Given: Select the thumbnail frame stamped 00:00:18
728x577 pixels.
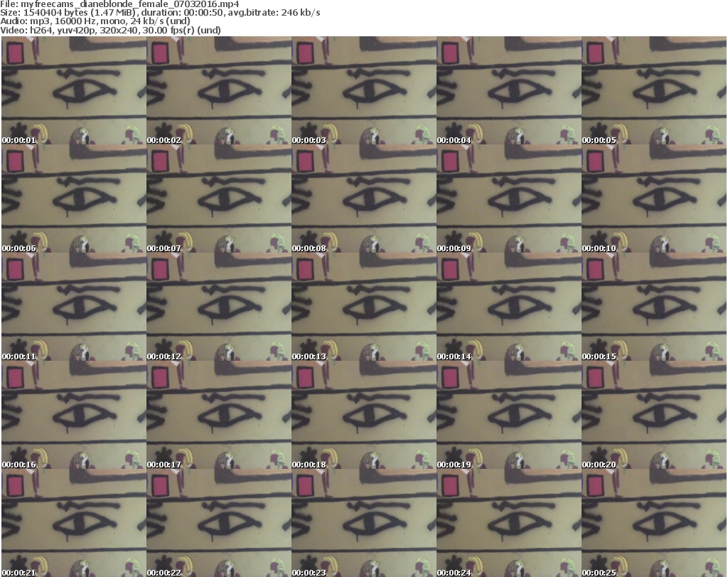Looking at the screenshot, I should (363, 415).
